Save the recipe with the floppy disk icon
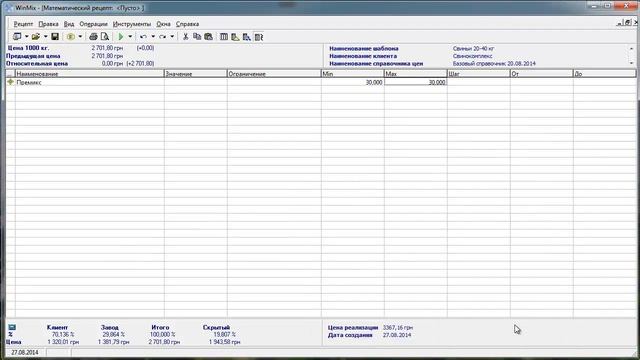 click(55, 37)
